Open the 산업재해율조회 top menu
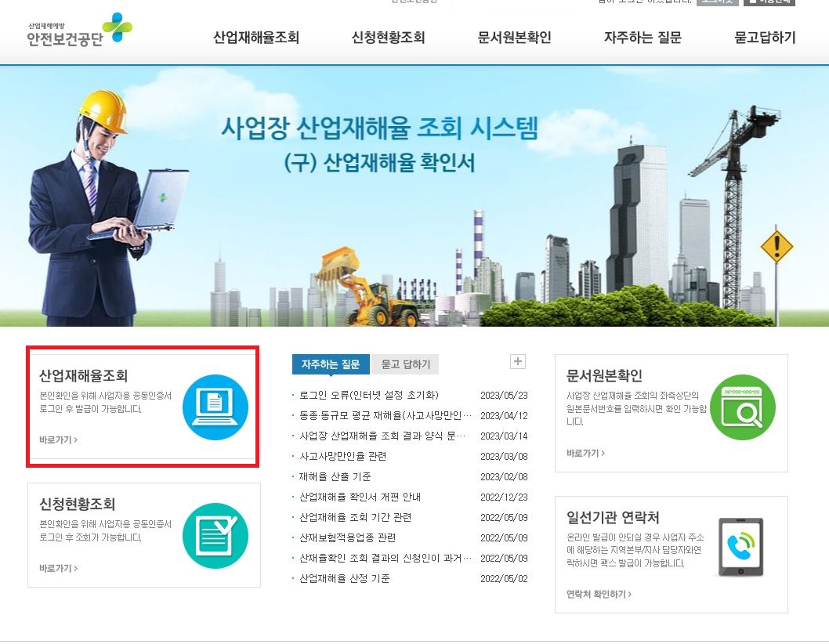Viewport: 829px width, 644px height. 256,38
